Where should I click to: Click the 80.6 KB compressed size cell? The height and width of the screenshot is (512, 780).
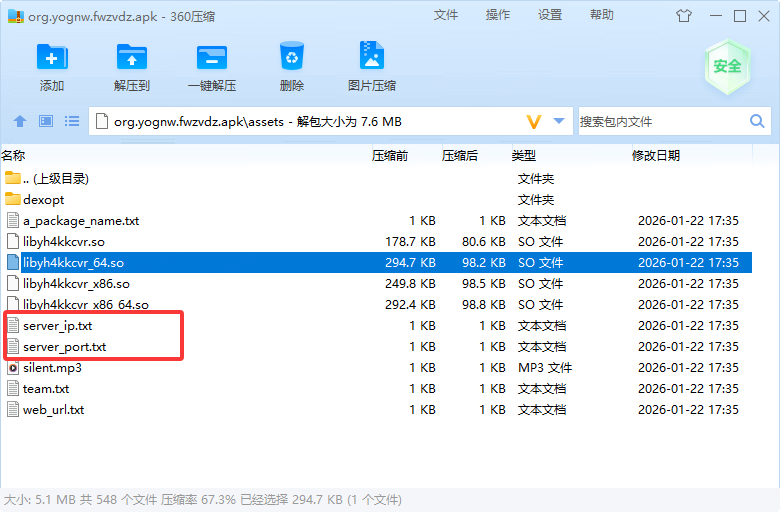click(484, 242)
